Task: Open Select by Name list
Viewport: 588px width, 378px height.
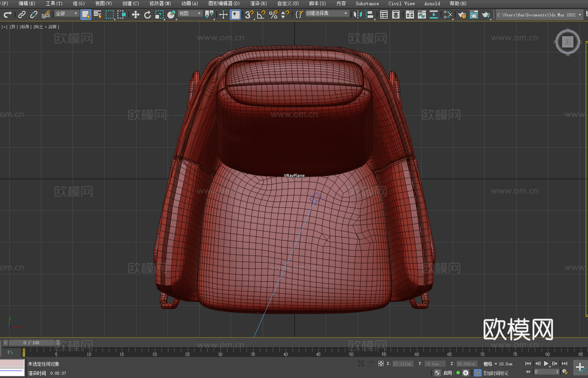Action: pos(98,14)
